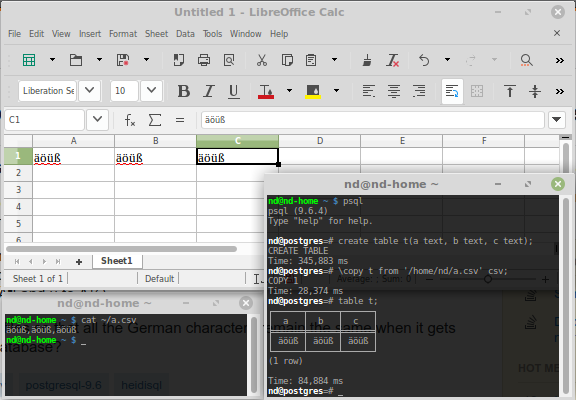
Task: Click Merge and Center Cells icon
Action: tap(477, 91)
